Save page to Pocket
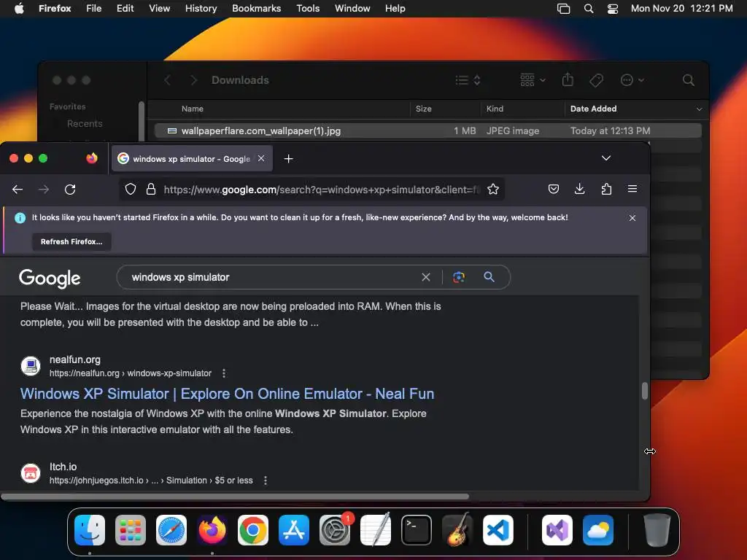 click(x=553, y=189)
